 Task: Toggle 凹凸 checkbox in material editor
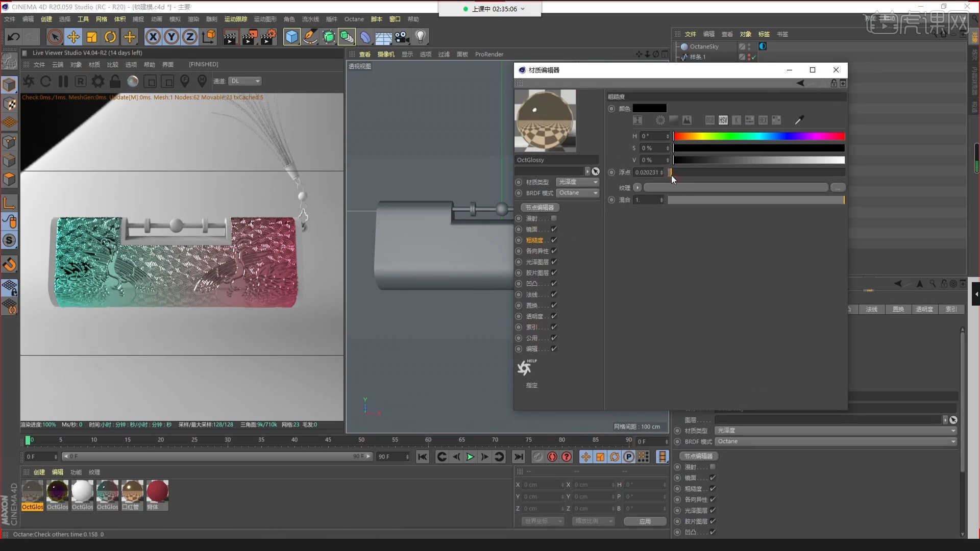click(x=554, y=283)
